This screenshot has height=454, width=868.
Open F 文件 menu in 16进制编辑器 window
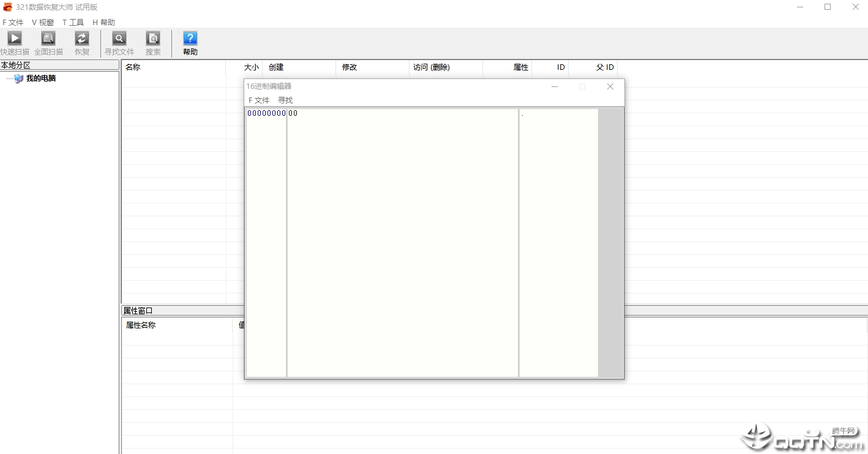click(259, 100)
